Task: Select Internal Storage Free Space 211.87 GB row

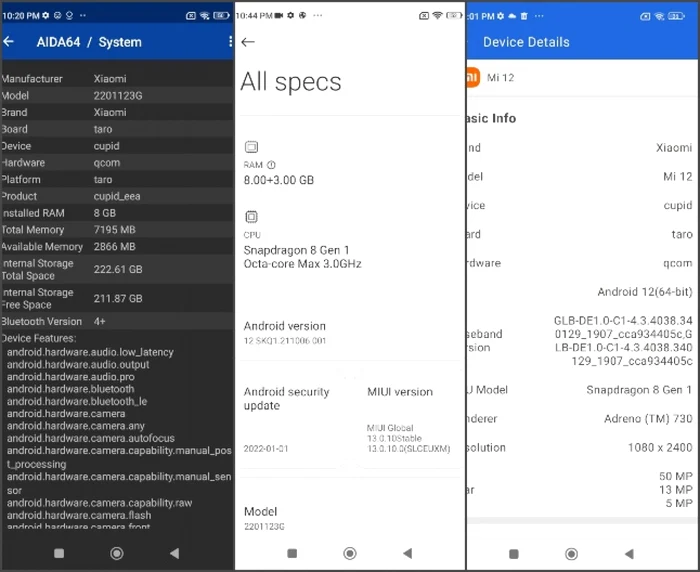Action: click(117, 298)
